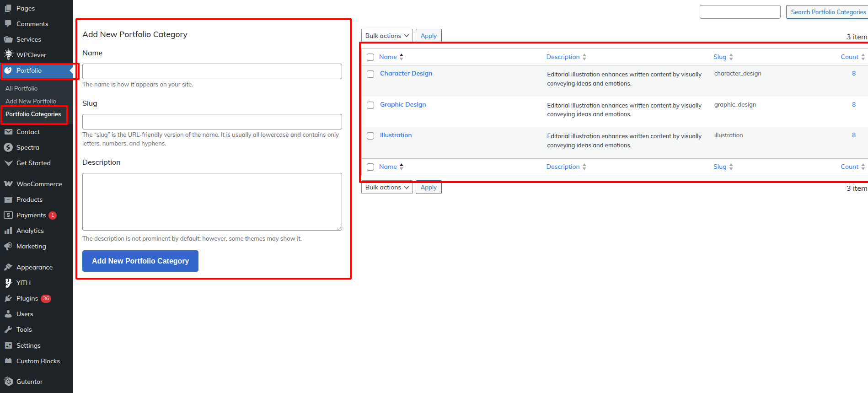Check the Character Design row checkbox

click(370, 74)
